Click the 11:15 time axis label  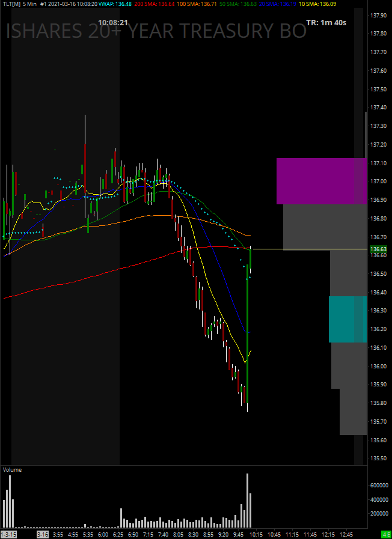click(x=292, y=535)
